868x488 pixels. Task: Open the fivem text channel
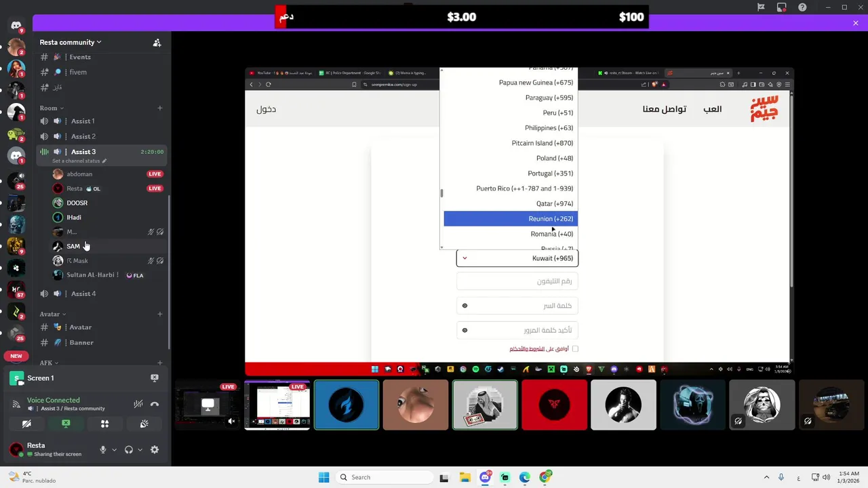coord(102,72)
